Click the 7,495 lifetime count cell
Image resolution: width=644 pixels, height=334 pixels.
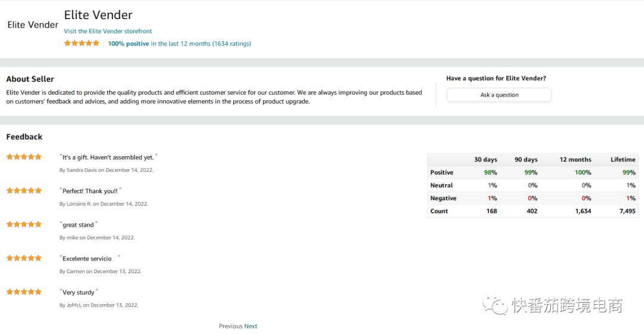pyautogui.click(x=627, y=211)
